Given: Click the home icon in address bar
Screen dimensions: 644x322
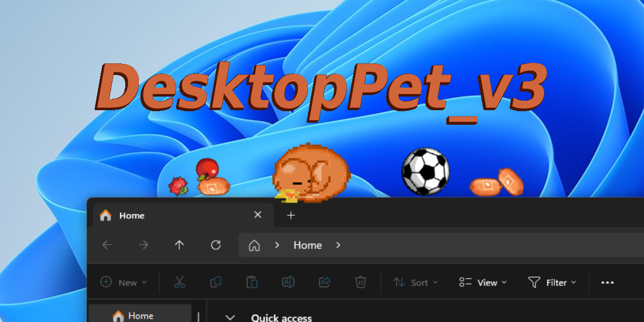Looking at the screenshot, I should coord(255,246).
